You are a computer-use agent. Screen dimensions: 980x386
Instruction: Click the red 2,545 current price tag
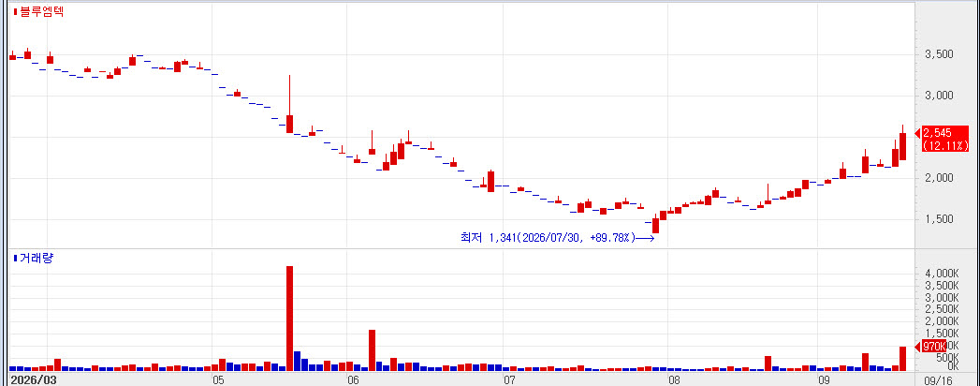pos(945,139)
